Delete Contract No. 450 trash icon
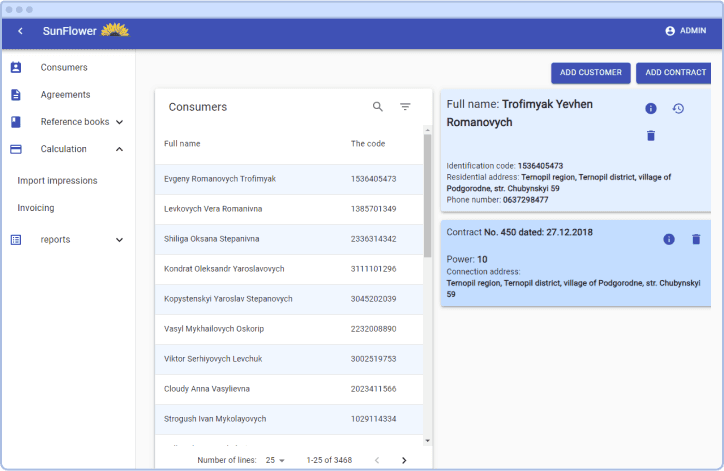The image size is (724, 471). 696,239
